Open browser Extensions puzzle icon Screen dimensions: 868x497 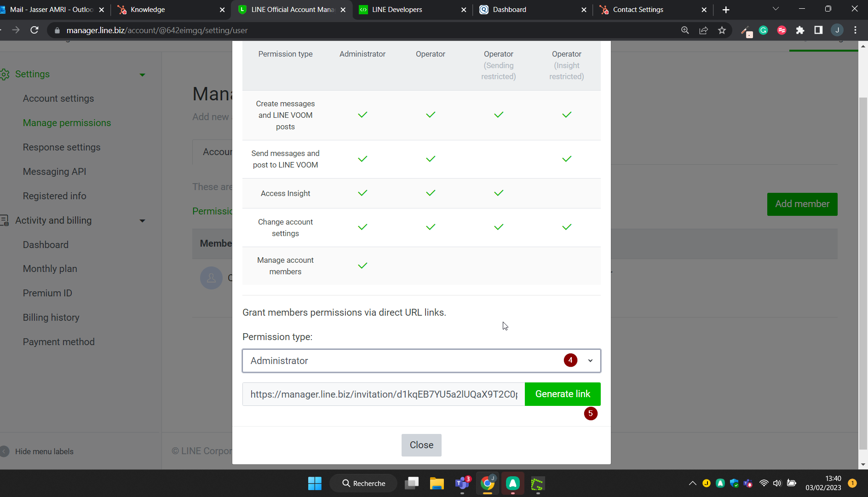[800, 30]
